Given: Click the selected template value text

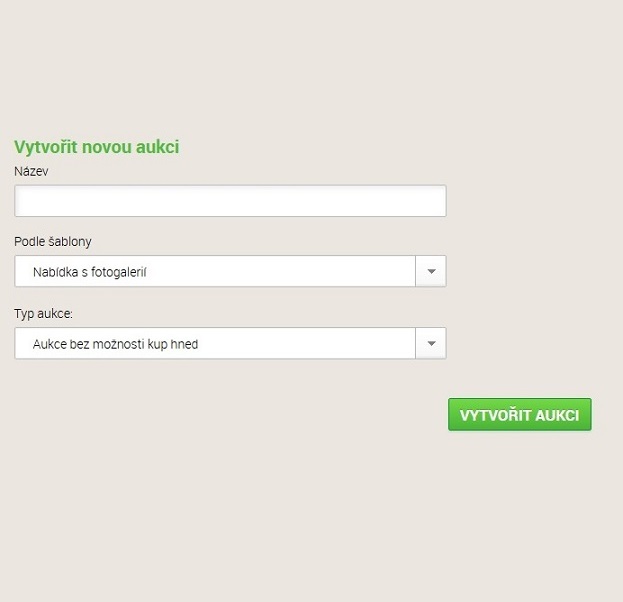Looking at the screenshot, I should (x=90, y=271).
